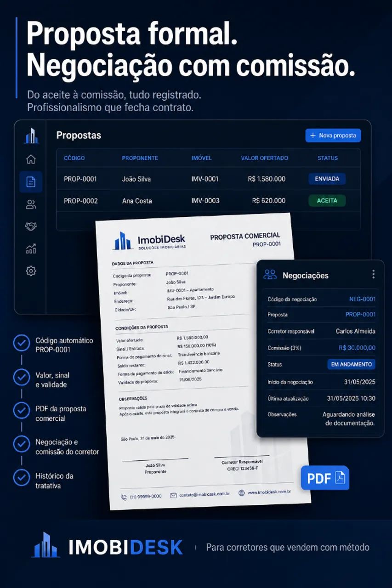
Task: Click the Rua das Flores address line
Action: [x=201, y=298]
